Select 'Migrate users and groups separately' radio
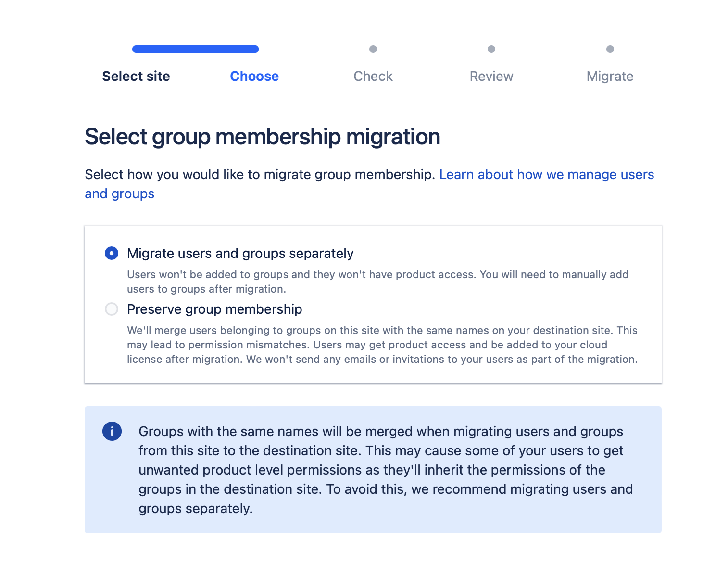The height and width of the screenshot is (565, 728). 112,253
